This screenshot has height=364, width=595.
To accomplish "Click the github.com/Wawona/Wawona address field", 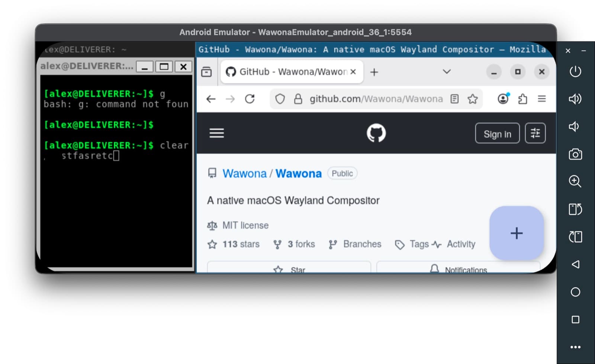I will coord(376,99).
